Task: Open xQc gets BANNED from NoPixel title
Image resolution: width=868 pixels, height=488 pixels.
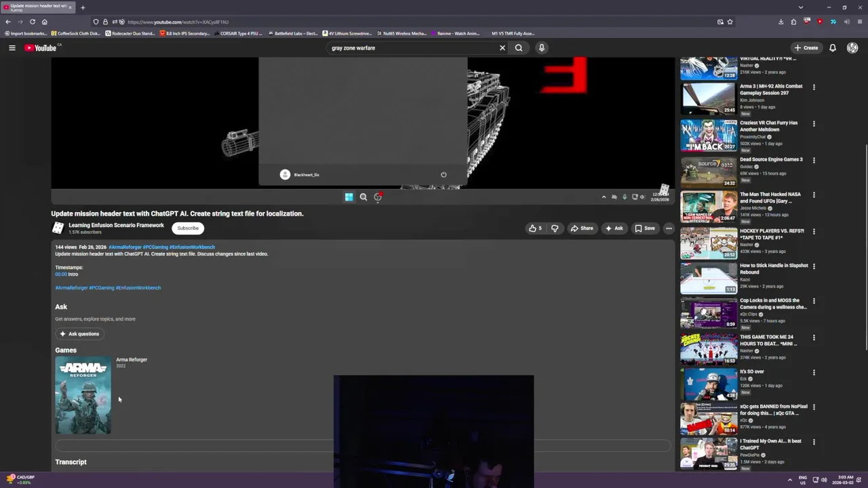Action: click(774, 409)
